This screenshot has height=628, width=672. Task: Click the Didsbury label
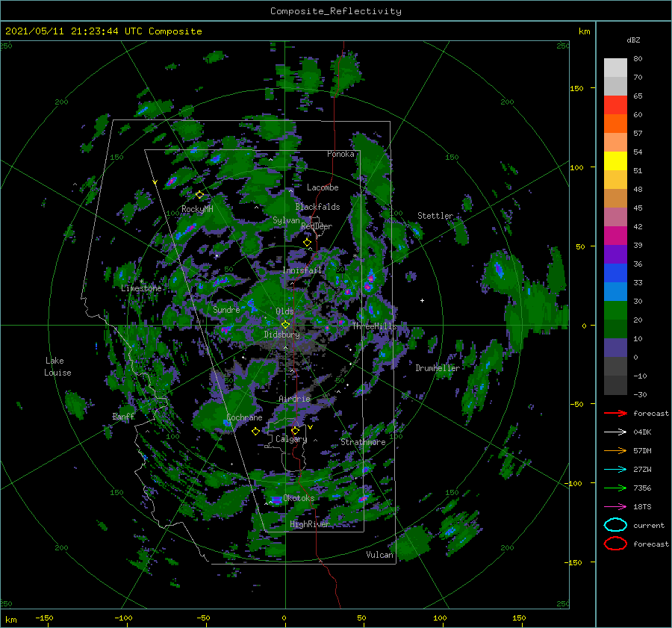click(281, 335)
